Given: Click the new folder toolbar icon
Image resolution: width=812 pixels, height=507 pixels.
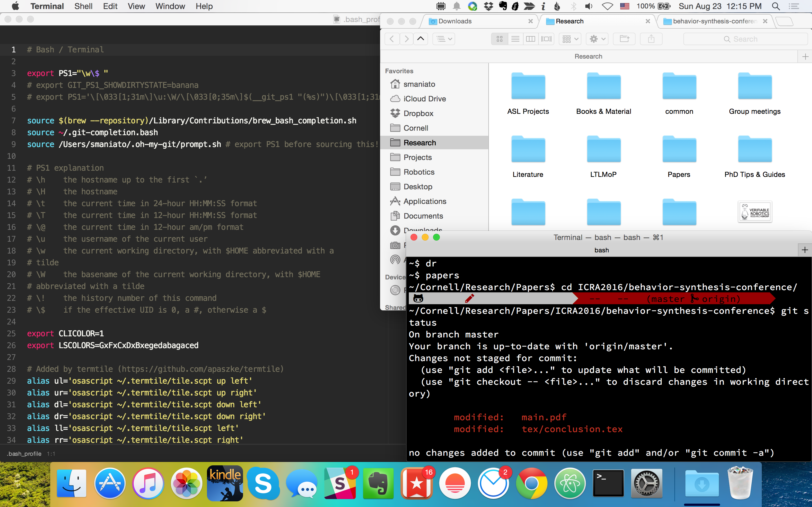Looking at the screenshot, I should click(625, 39).
